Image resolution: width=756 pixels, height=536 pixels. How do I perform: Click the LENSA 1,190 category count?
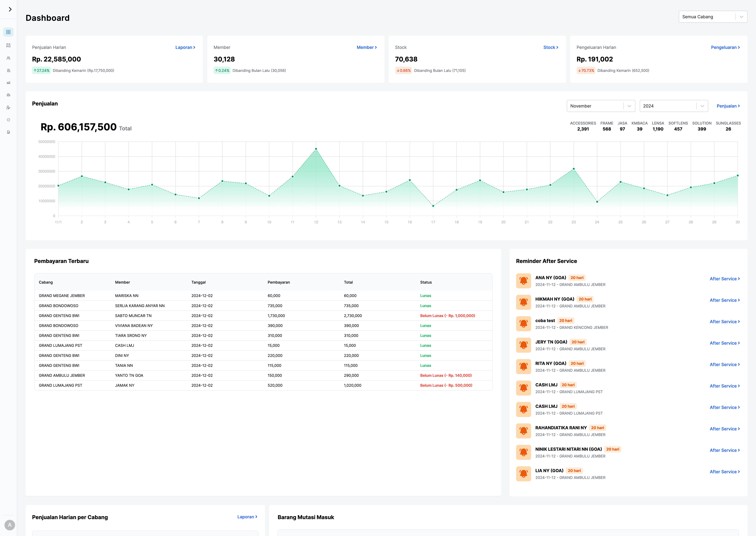[x=658, y=126]
